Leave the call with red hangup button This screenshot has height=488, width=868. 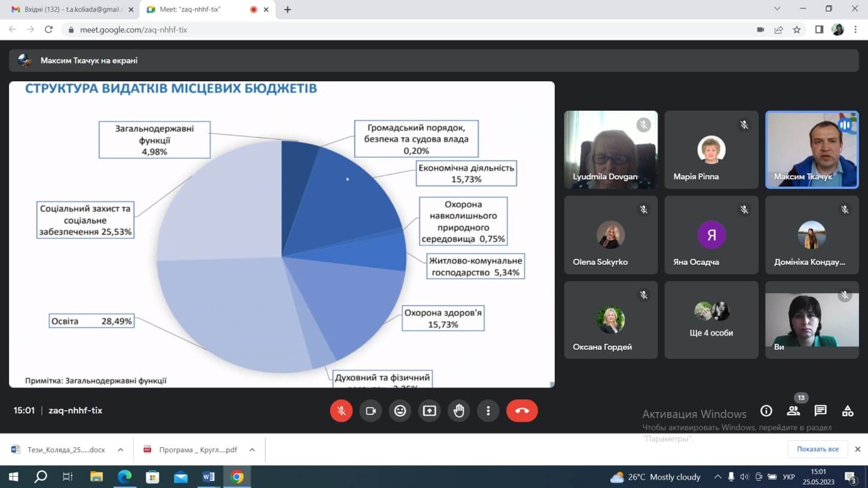(x=522, y=411)
